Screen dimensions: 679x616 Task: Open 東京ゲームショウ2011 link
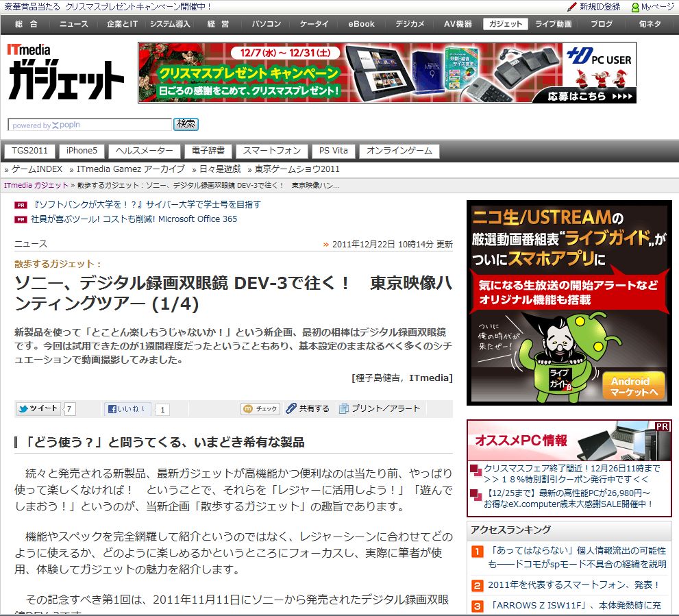click(297, 169)
